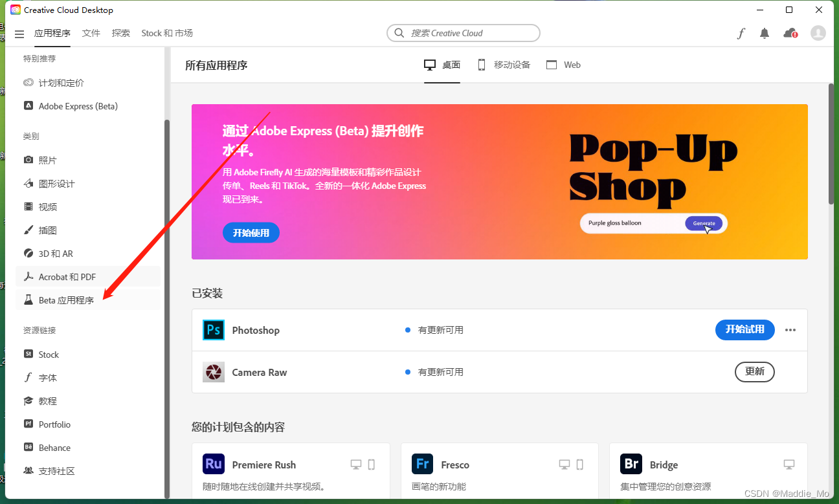Image resolution: width=839 pixels, height=504 pixels.
Task: Click the Generate button in banner
Action: pos(704,223)
